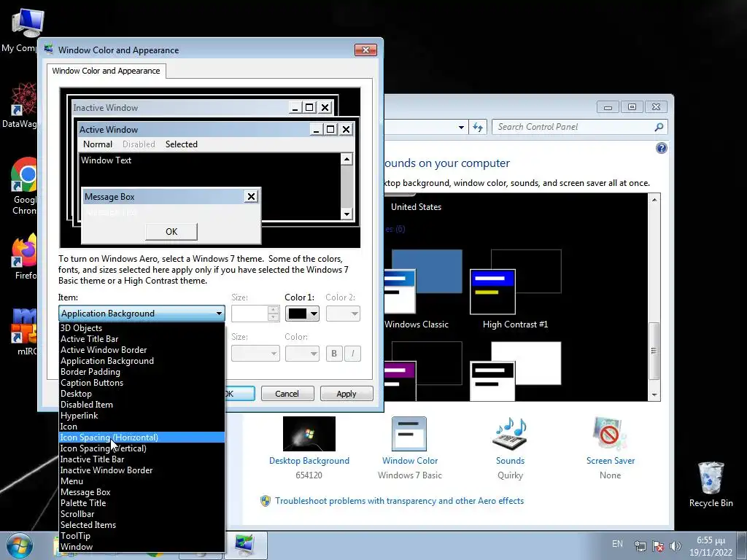Open the Personalization taskbar button

point(245,545)
